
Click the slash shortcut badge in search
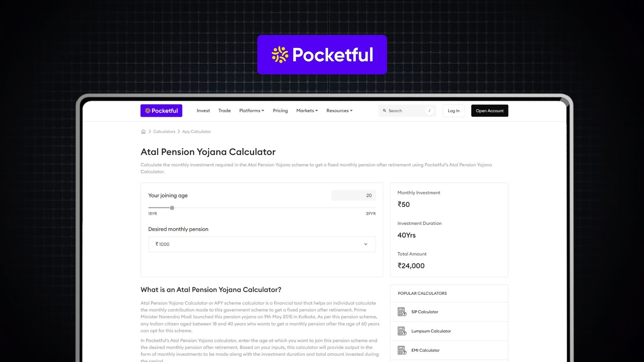[x=429, y=111]
